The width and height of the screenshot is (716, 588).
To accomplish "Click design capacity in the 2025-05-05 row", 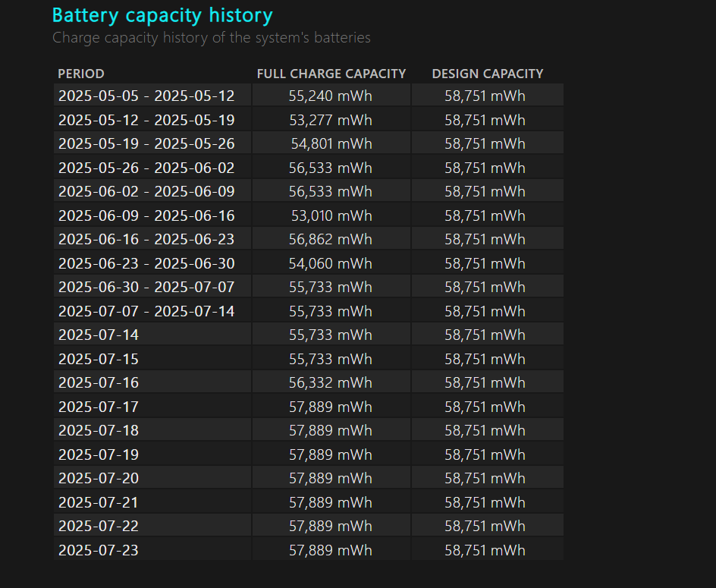I will click(485, 96).
